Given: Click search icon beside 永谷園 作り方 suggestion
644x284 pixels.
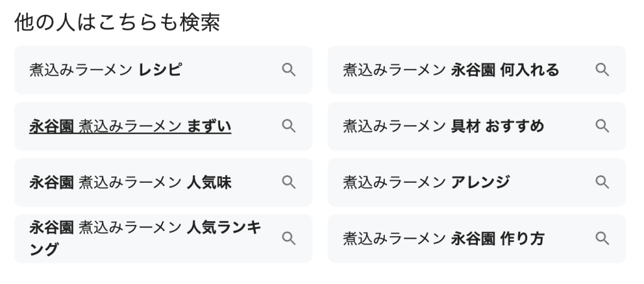Looking at the screenshot, I should (x=602, y=238).
